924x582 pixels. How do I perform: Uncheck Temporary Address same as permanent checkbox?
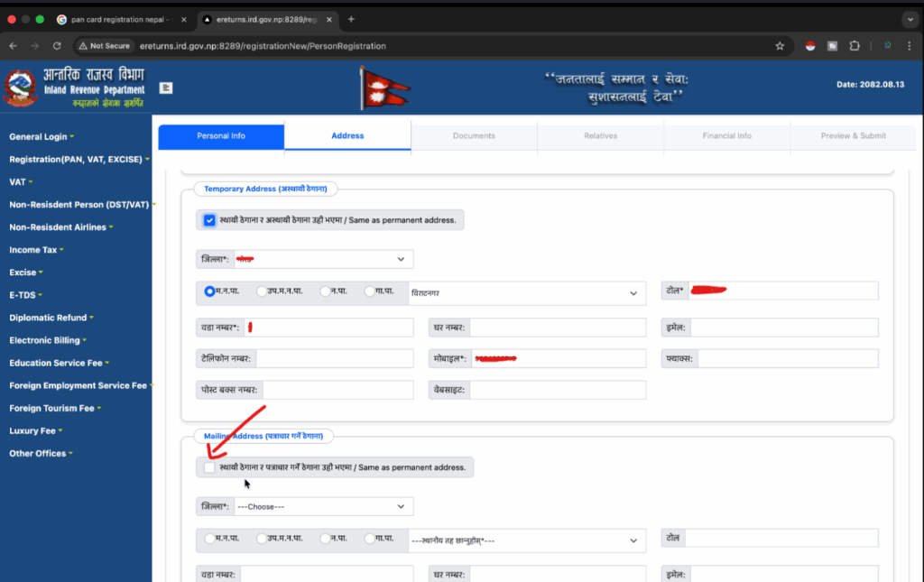tap(209, 220)
